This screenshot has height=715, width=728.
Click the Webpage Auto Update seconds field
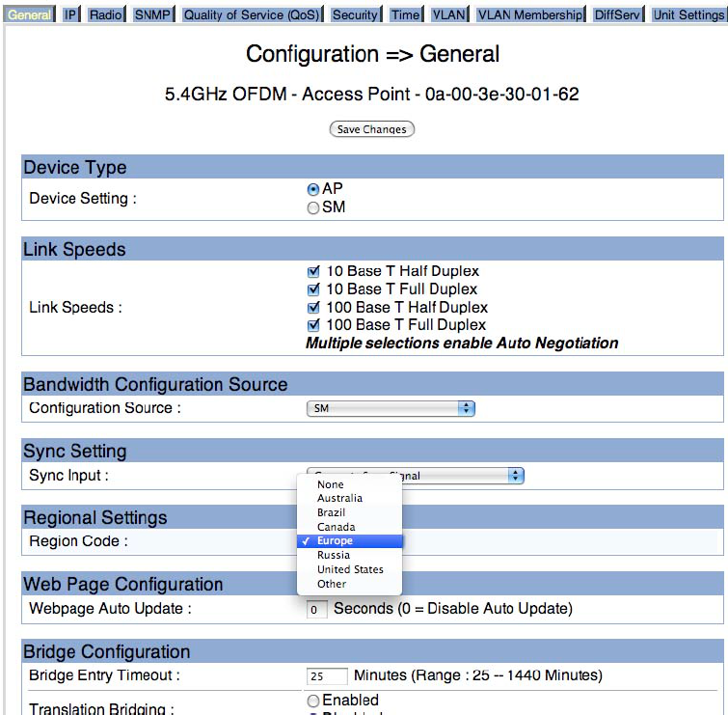coord(316,610)
